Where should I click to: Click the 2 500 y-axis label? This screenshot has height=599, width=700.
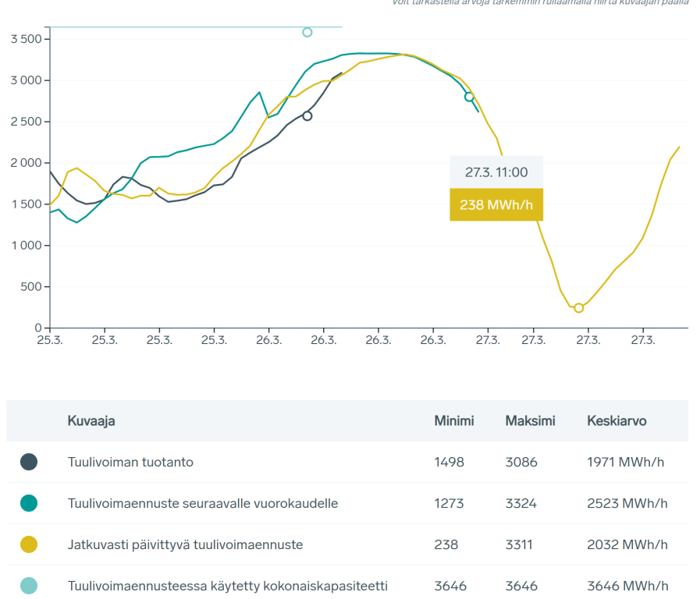click(x=27, y=122)
